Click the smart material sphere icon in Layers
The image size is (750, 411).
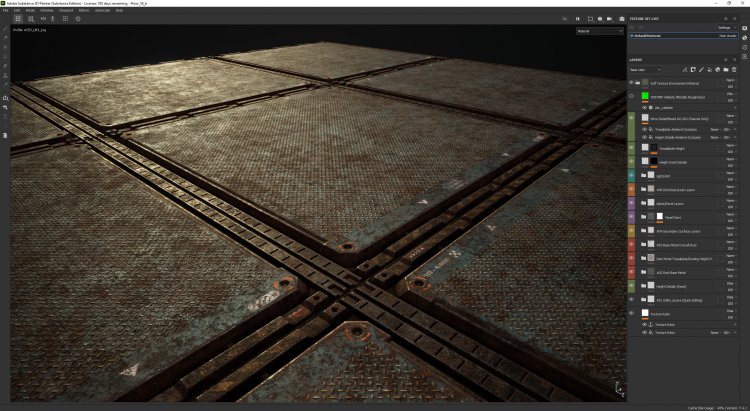[x=717, y=69]
